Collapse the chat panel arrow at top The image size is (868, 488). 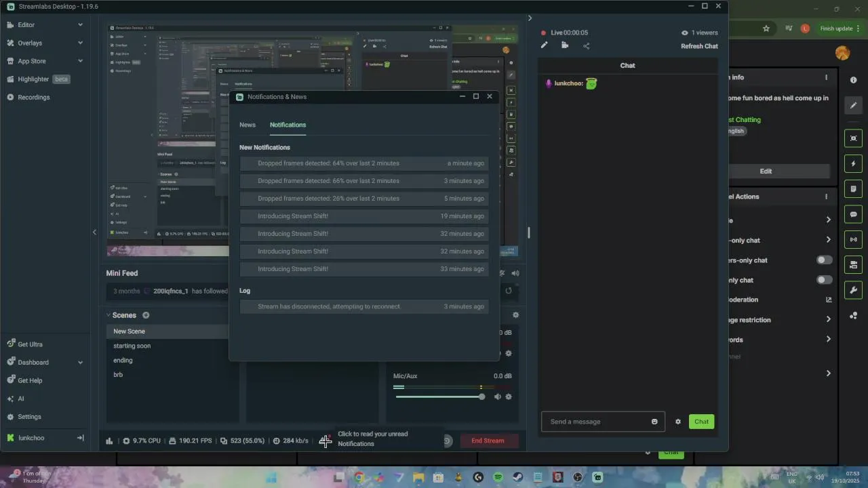point(530,18)
